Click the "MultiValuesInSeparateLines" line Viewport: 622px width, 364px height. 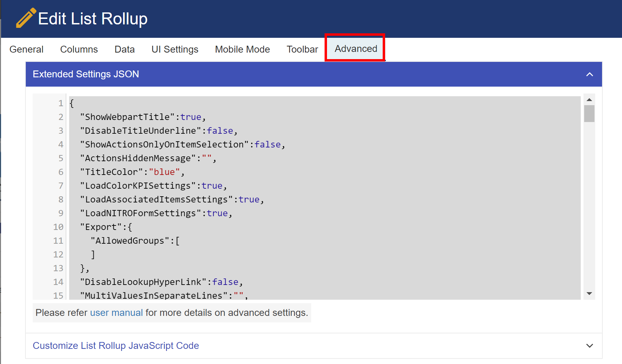(x=164, y=295)
